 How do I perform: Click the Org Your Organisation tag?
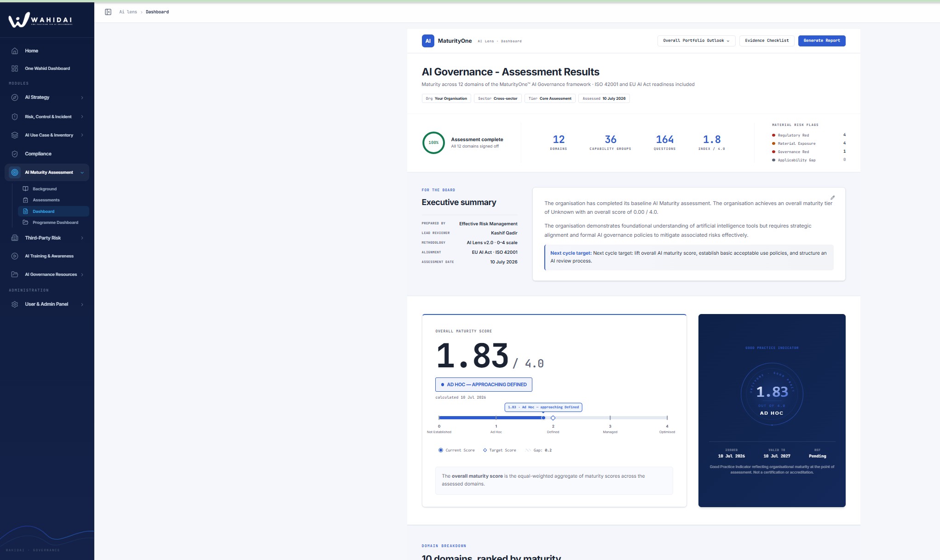[446, 98]
